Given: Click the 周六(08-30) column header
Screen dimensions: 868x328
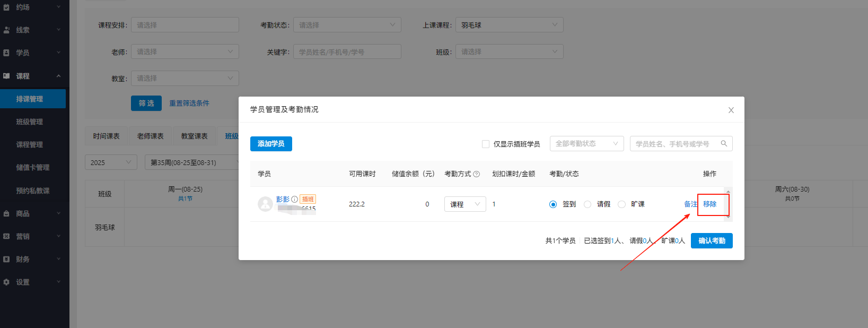Looking at the screenshot, I should [792, 194].
